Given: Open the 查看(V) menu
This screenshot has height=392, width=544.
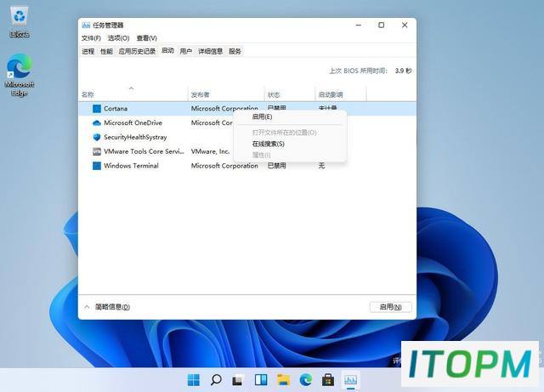Looking at the screenshot, I should tap(147, 38).
